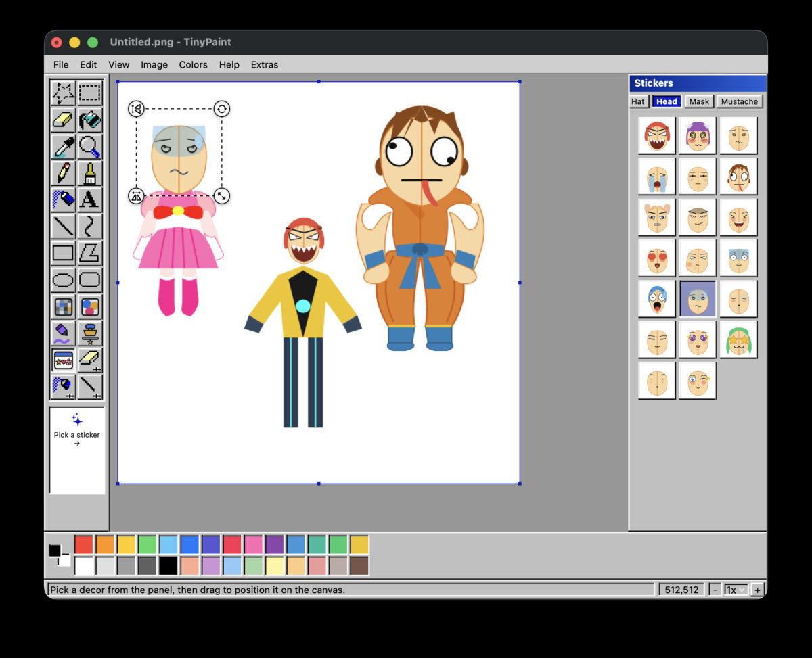
Task: Pick the airbrush tool with plus badge
Action: pyautogui.click(x=63, y=387)
